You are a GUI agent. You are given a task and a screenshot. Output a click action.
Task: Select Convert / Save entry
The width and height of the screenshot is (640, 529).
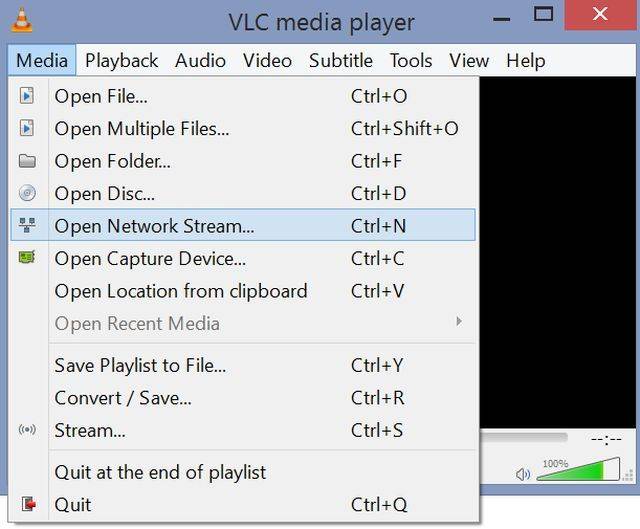(123, 397)
